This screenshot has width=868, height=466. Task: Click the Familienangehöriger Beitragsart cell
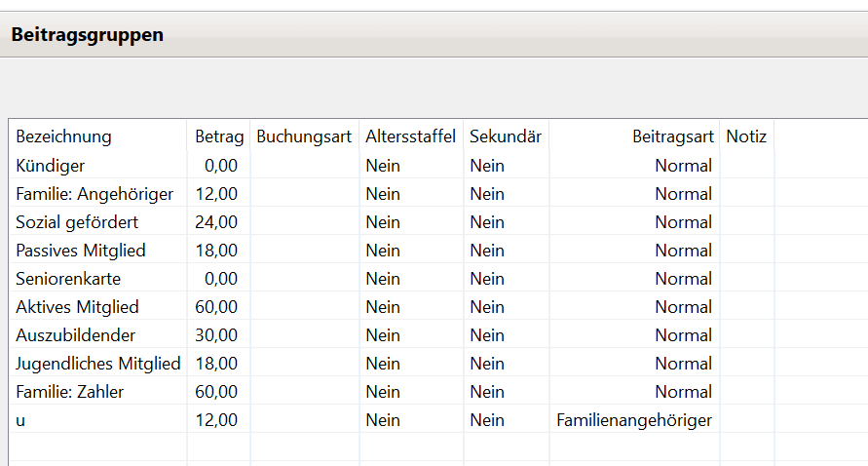tap(634, 420)
